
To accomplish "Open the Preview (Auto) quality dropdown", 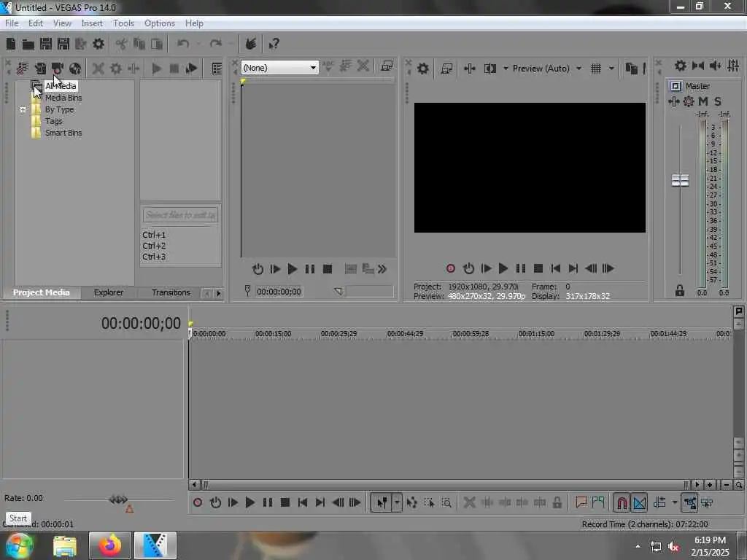I will coord(578,69).
